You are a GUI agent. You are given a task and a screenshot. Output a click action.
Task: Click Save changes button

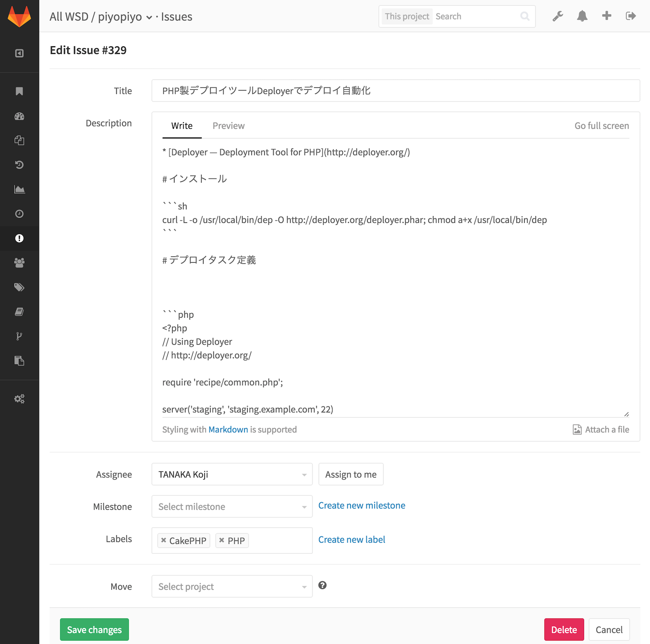coord(94,630)
